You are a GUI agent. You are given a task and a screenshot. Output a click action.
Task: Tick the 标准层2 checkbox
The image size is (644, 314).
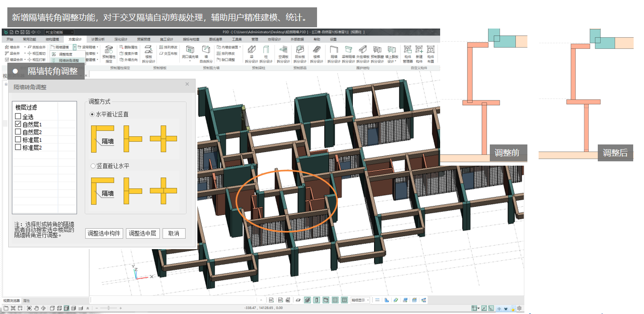click(18, 147)
